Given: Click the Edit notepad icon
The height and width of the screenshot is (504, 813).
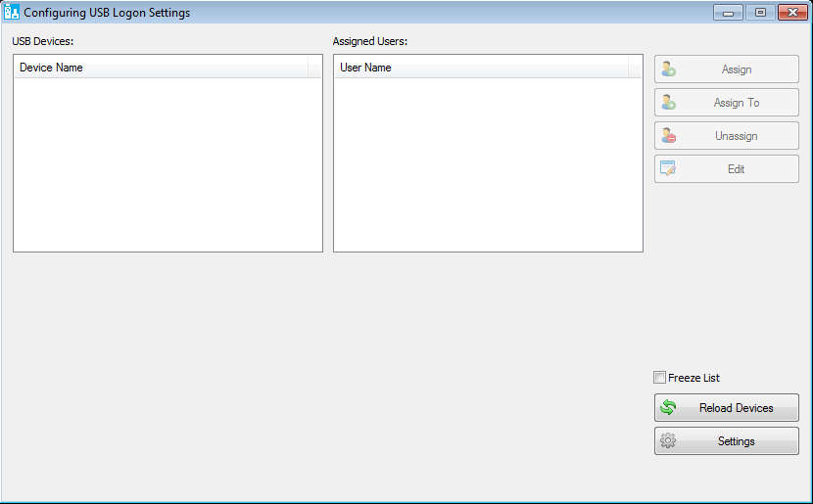Looking at the screenshot, I should click(x=668, y=168).
